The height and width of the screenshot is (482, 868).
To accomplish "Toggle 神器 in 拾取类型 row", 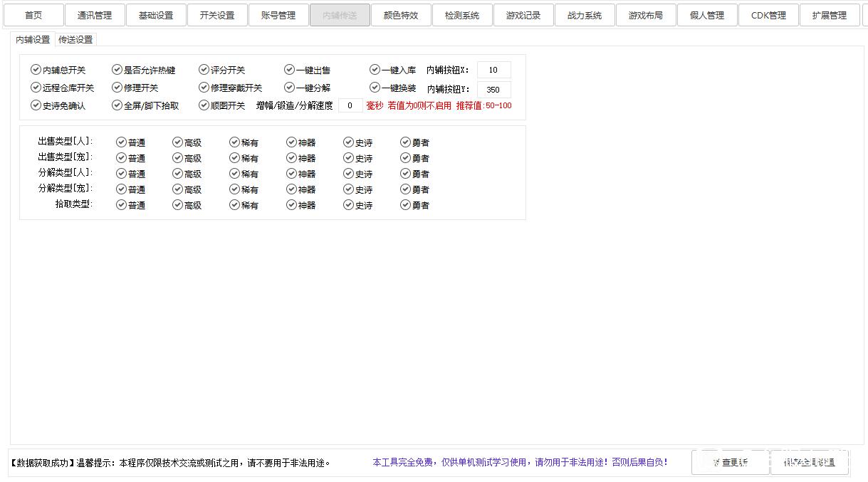I will click(x=301, y=205).
